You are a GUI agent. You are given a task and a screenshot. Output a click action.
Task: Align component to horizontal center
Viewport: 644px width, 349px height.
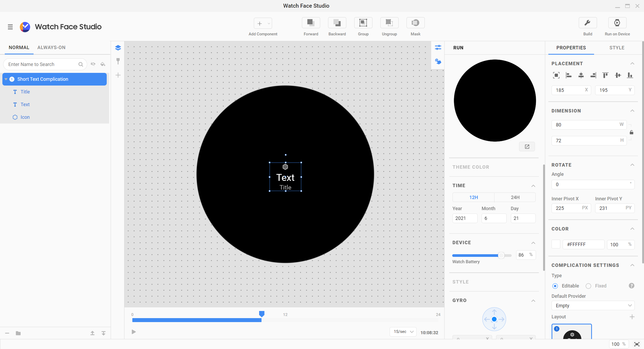(x=581, y=76)
